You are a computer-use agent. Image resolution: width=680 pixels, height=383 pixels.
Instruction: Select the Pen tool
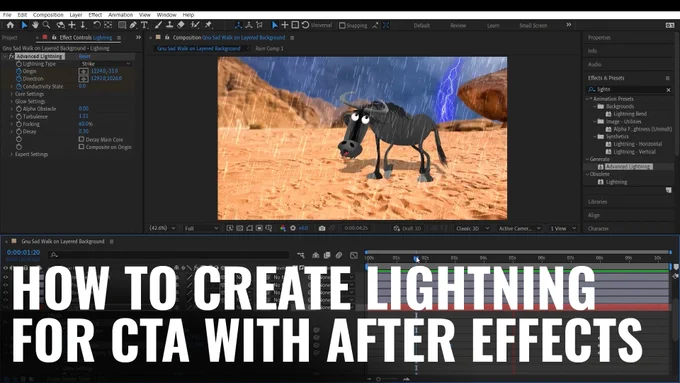tap(133, 25)
